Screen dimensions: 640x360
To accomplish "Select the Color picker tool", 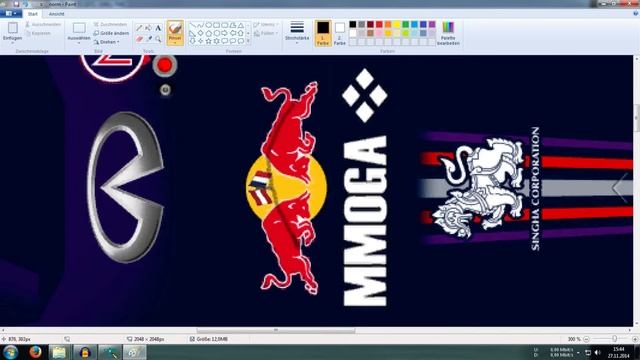I will 149,39.
